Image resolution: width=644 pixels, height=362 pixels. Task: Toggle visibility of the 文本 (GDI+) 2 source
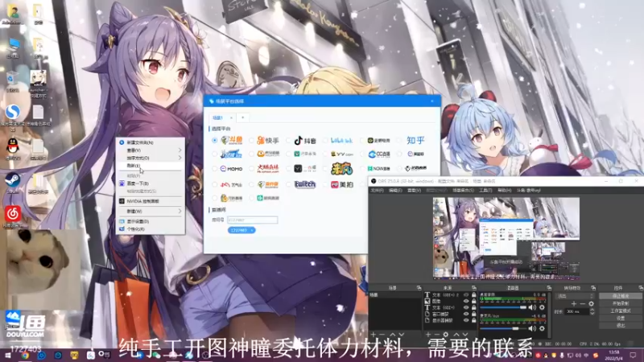[466, 294]
